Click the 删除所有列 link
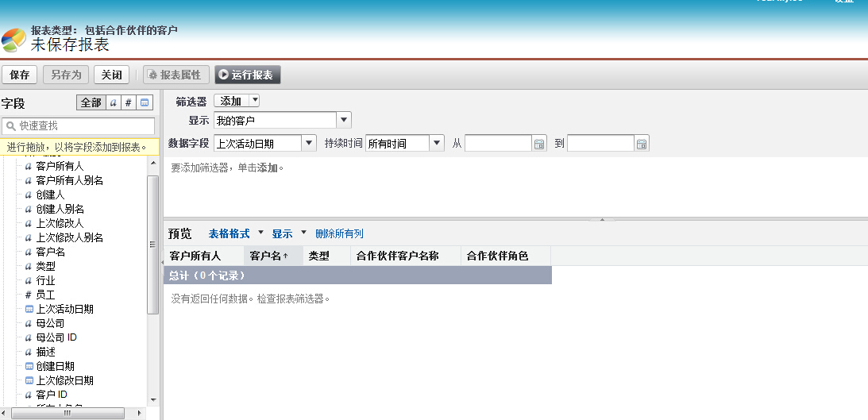This screenshot has height=420, width=868. 339,233
